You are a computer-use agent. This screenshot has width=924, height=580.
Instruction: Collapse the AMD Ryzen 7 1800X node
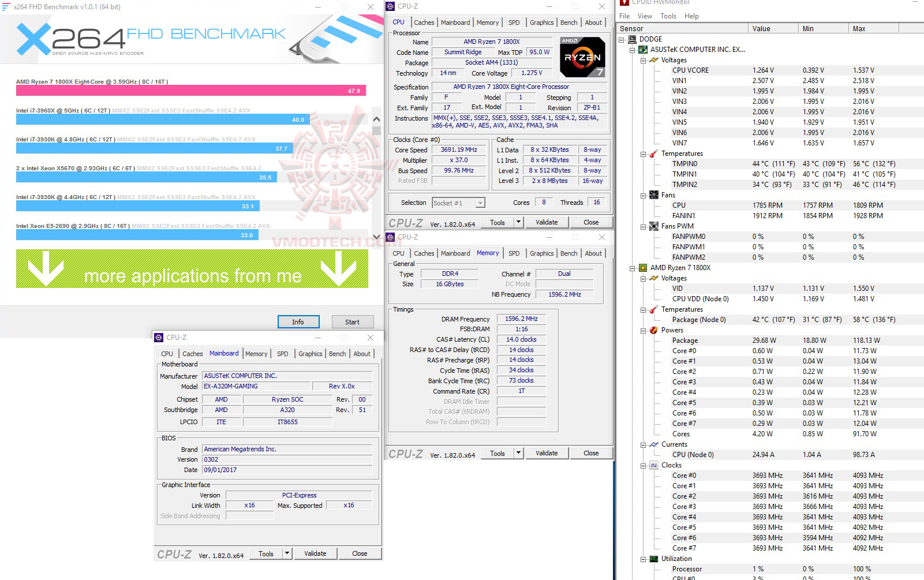pos(632,267)
